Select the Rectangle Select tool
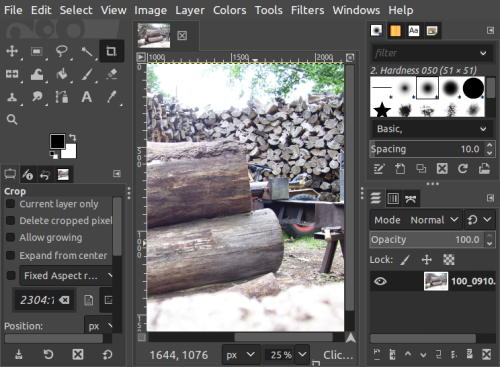Viewport: 500px width, 367px height. tap(37, 51)
